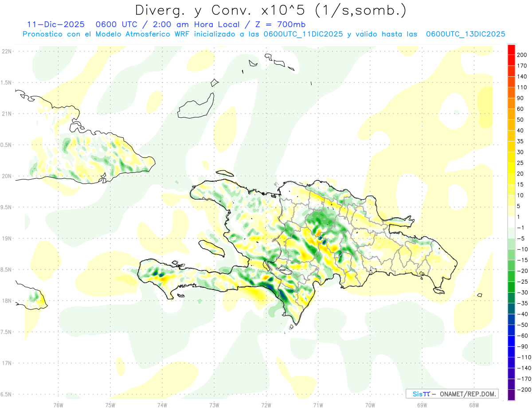The image size is (532, 411).
Task: Click the light green swatch between -5 and -10
Action: pyautogui.click(x=511, y=243)
